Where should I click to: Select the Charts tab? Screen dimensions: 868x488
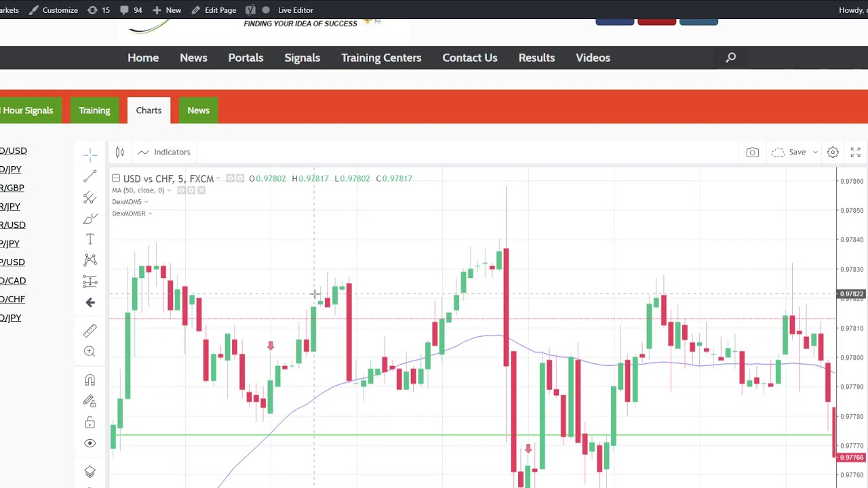(149, 110)
